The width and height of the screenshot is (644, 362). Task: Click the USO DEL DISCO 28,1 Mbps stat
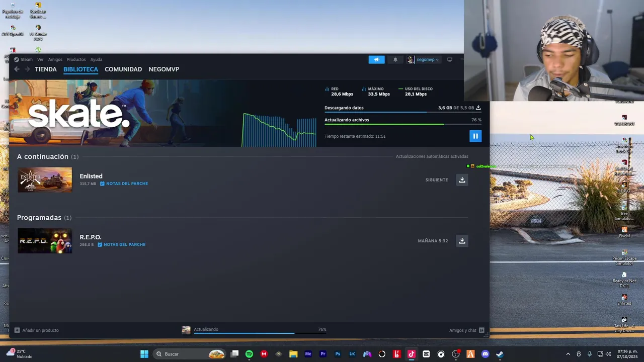pyautogui.click(x=416, y=92)
